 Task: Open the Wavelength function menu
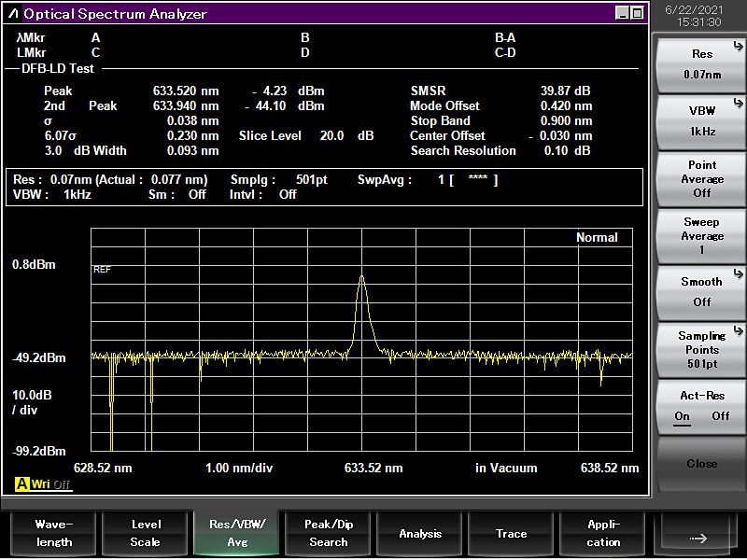click(x=53, y=534)
